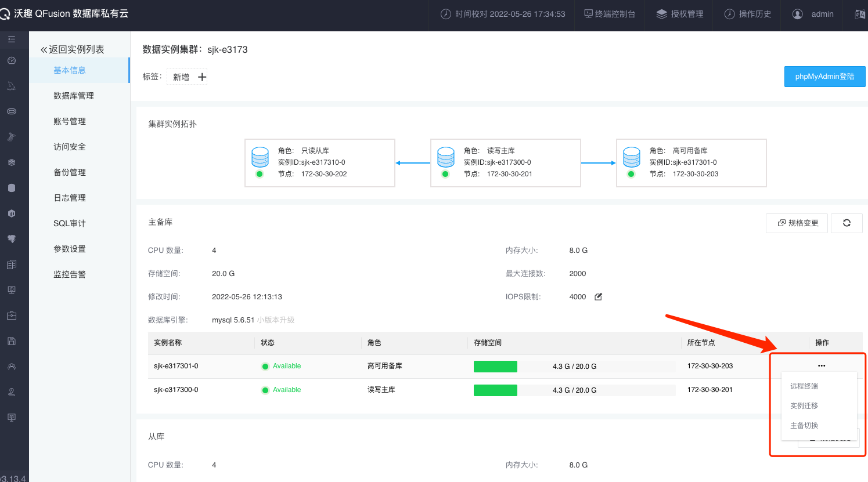Click the 小版本升级 link
The width and height of the screenshot is (868, 482).
click(276, 320)
